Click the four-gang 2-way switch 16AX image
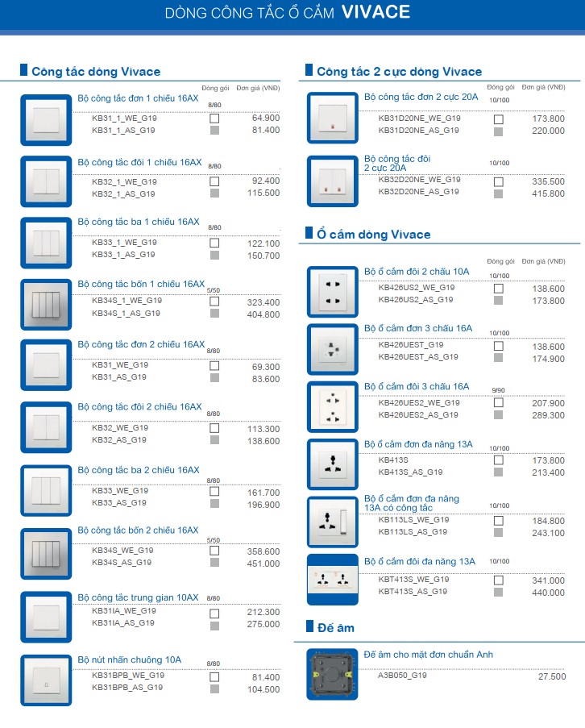The width and height of the screenshot is (585, 728). pos(46,553)
